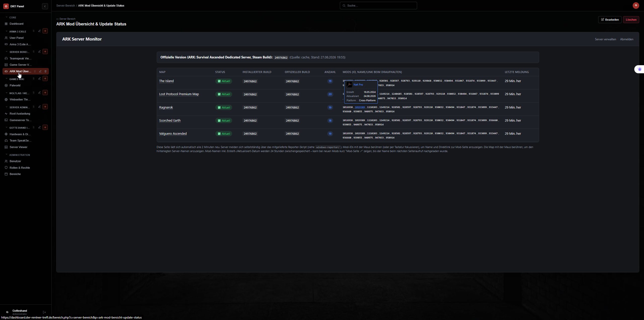Open Rollen & Rechte in the sidebar
This screenshot has width=644, height=320.
26,168
